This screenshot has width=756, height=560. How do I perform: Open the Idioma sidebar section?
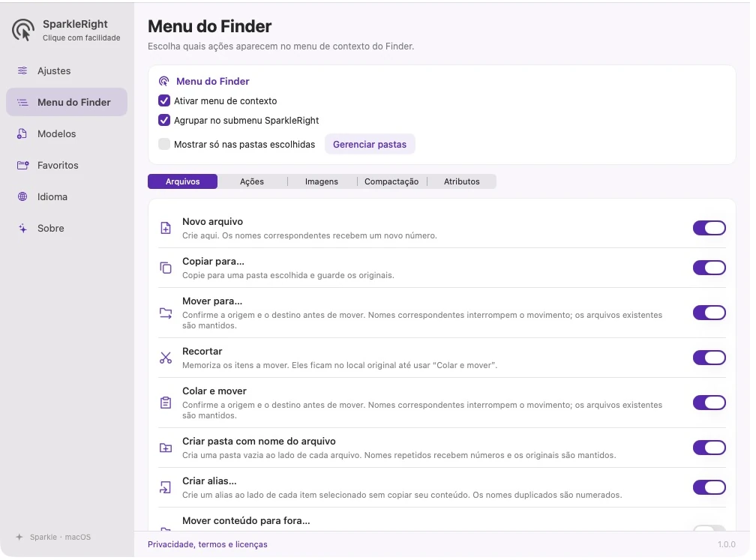click(x=67, y=196)
